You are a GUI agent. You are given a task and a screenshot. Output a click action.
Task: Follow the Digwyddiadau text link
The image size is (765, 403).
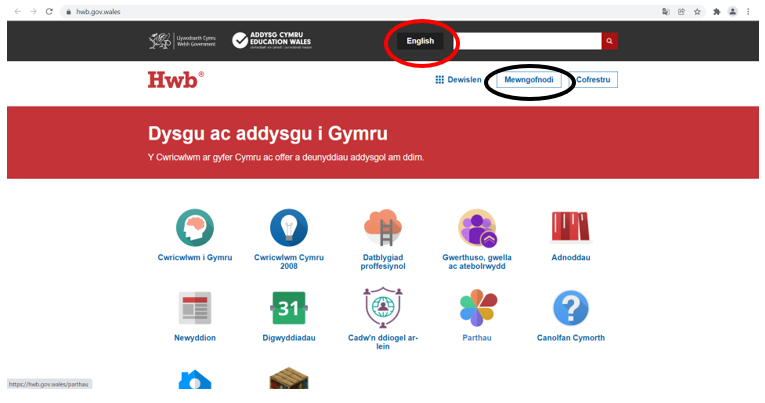click(x=289, y=338)
